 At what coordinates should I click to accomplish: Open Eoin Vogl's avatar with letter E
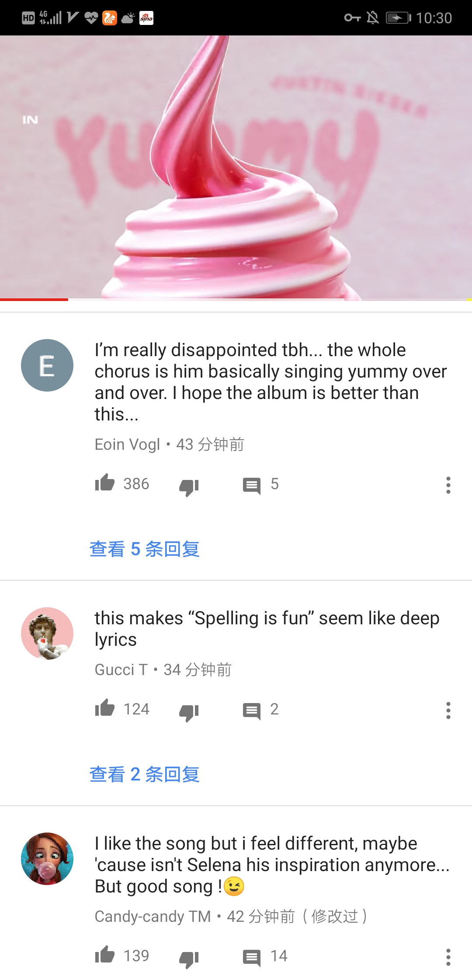tap(47, 365)
